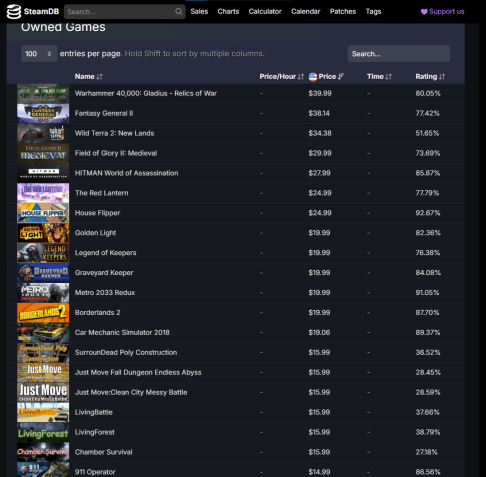Click Warhammer 40,000: Gladius - Relics of War link
The height and width of the screenshot is (477, 486).
tap(146, 93)
